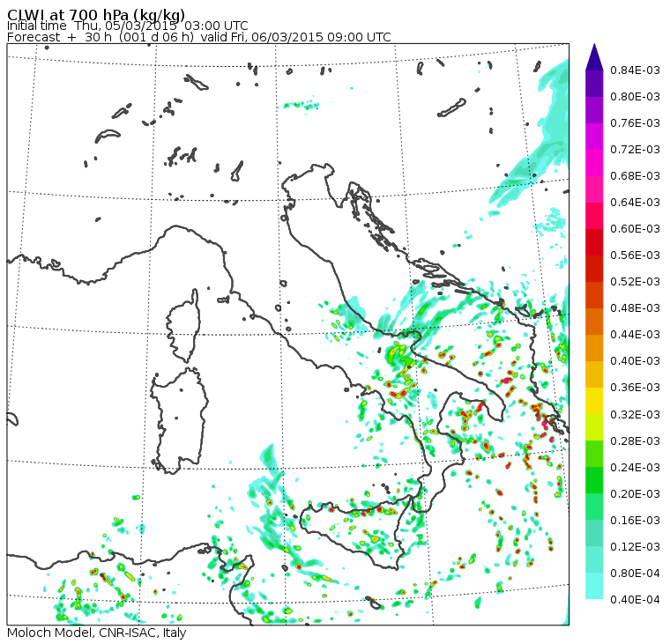Click the 0.44E-03 legend label

(x=635, y=335)
